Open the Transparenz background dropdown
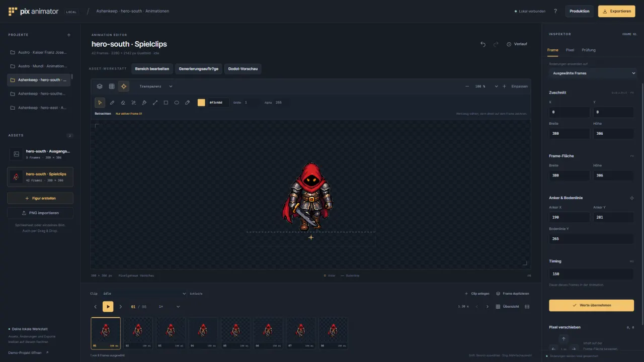 [x=156, y=86]
